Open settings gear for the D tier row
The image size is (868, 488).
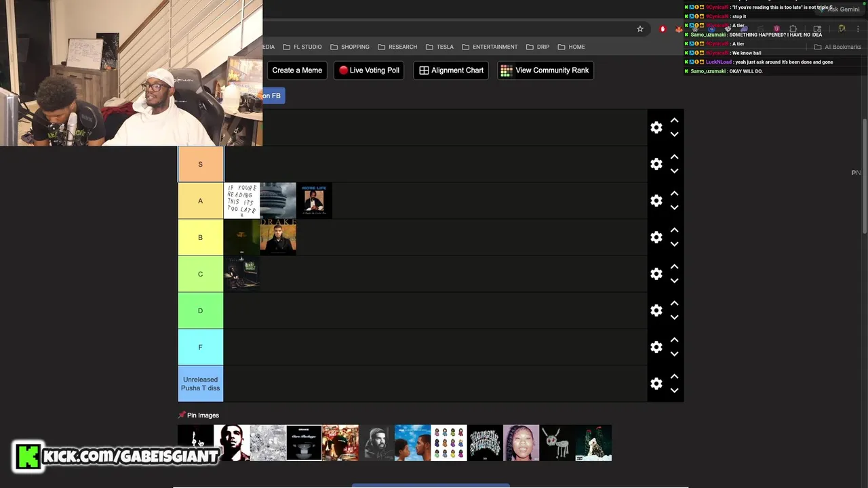pos(656,310)
